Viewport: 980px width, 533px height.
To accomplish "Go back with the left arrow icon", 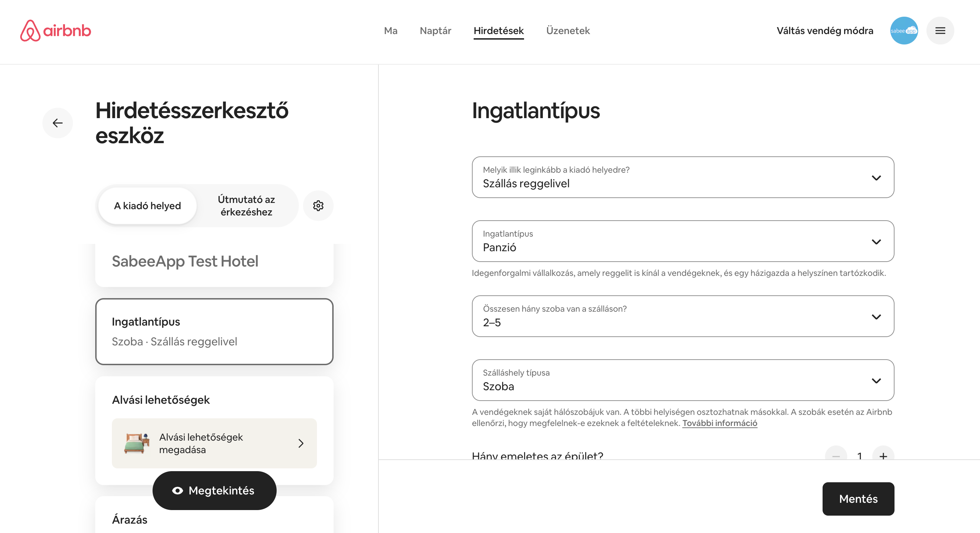I will [57, 123].
